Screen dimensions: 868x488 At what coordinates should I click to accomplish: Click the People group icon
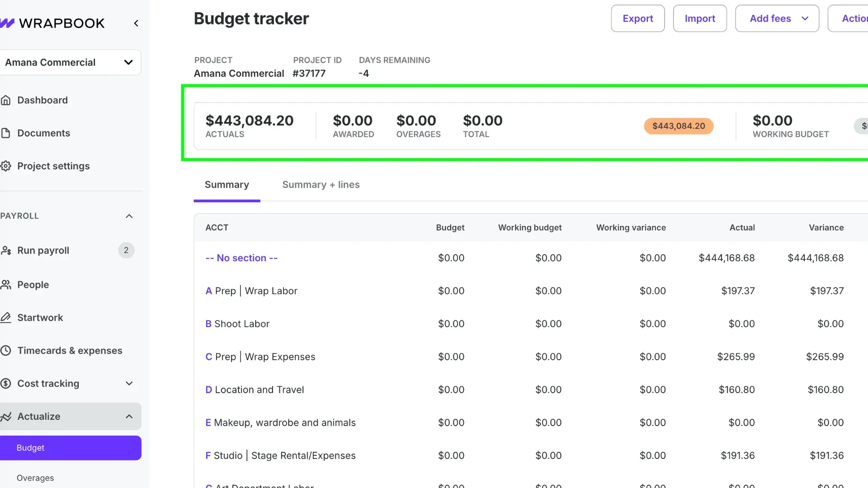[x=6, y=285]
